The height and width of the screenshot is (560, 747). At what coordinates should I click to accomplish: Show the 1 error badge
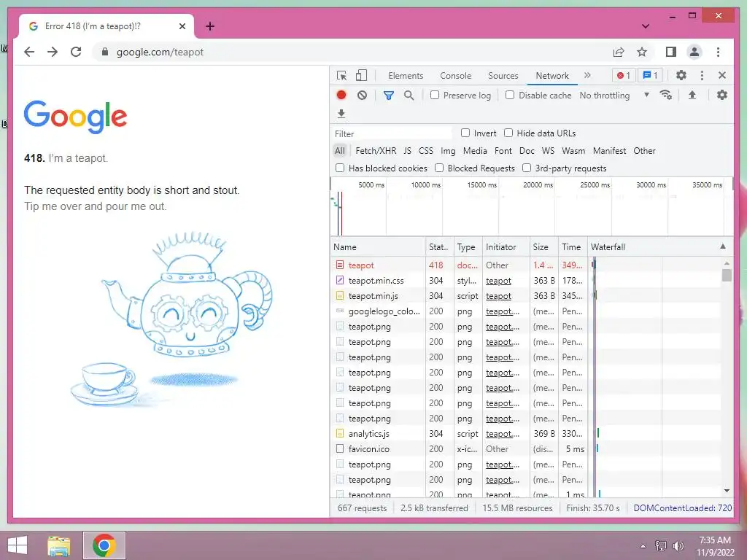pos(624,75)
